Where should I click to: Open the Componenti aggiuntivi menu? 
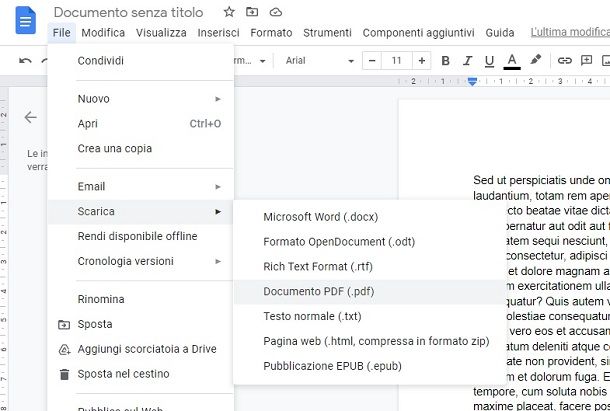pos(419,33)
